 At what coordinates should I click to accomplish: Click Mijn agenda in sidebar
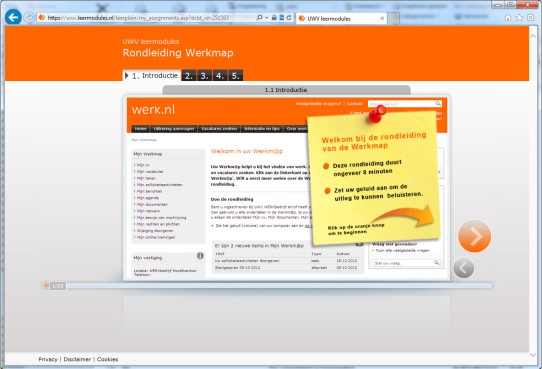[x=148, y=198]
